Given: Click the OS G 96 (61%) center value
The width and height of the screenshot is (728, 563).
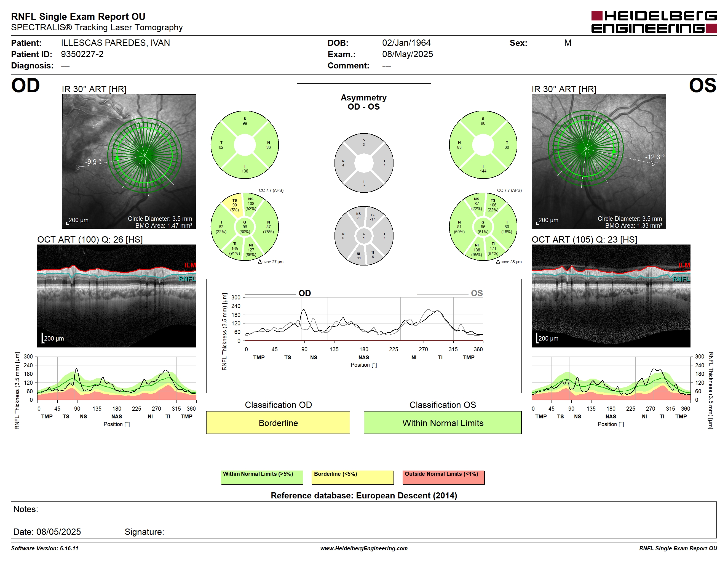Looking at the screenshot, I should [x=483, y=227].
